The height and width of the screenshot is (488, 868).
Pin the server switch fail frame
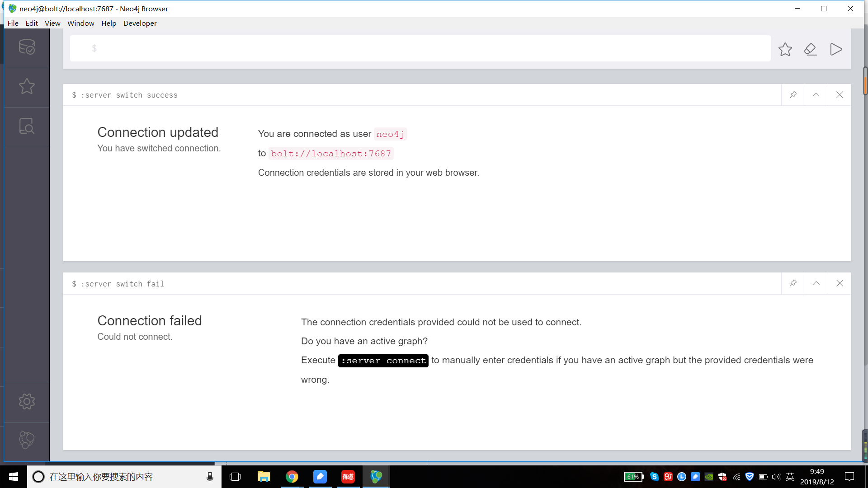coord(793,283)
